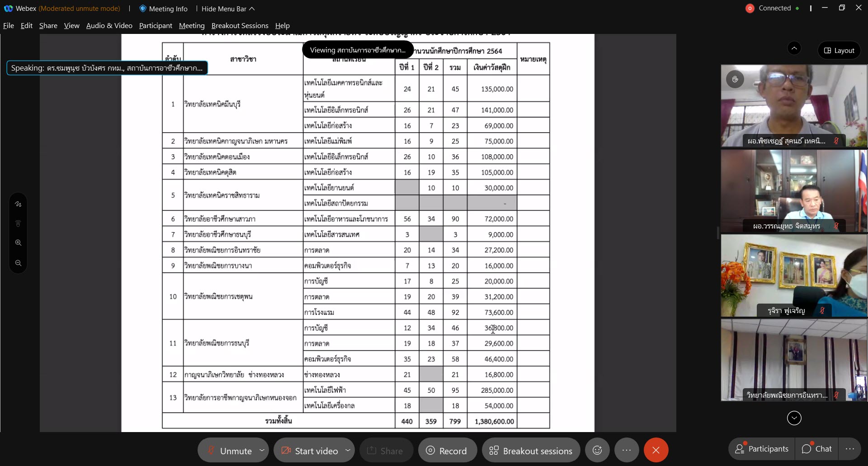Open the Share menu
Screen dimensions: 868x466
click(x=48, y=26)
